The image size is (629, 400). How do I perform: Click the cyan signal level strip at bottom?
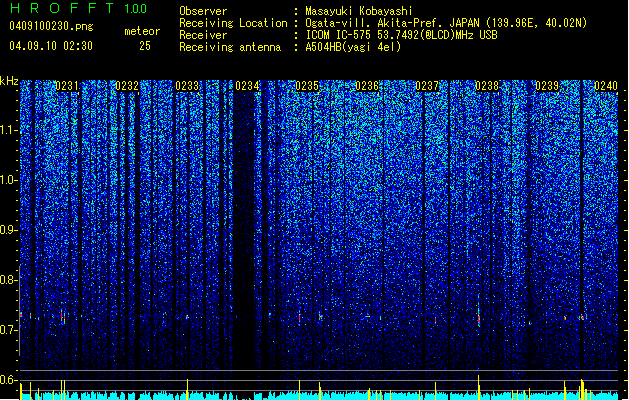pyautogui.click(x=319, y=395)
